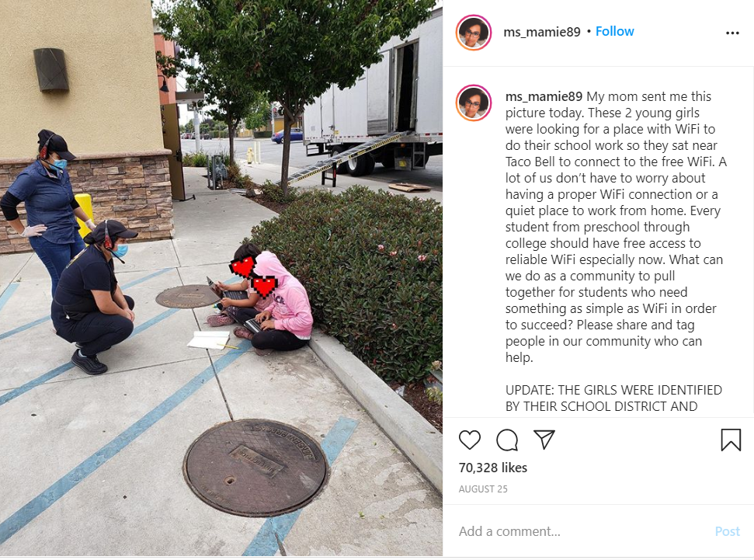Like the post with heart icon

coord(469,440)
